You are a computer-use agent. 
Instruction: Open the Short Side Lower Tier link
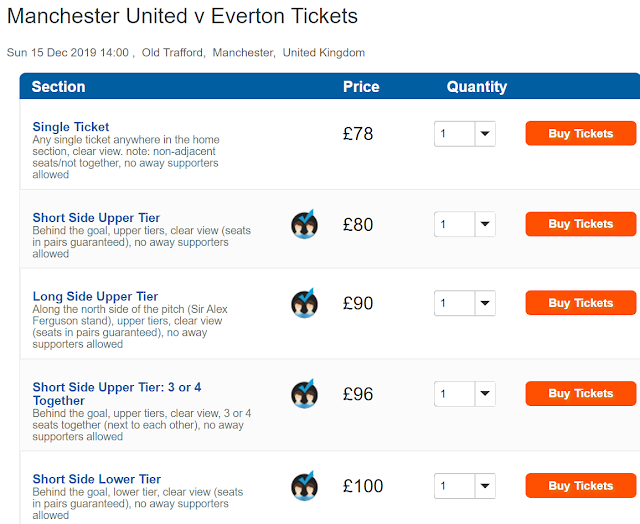click(96, 479)
